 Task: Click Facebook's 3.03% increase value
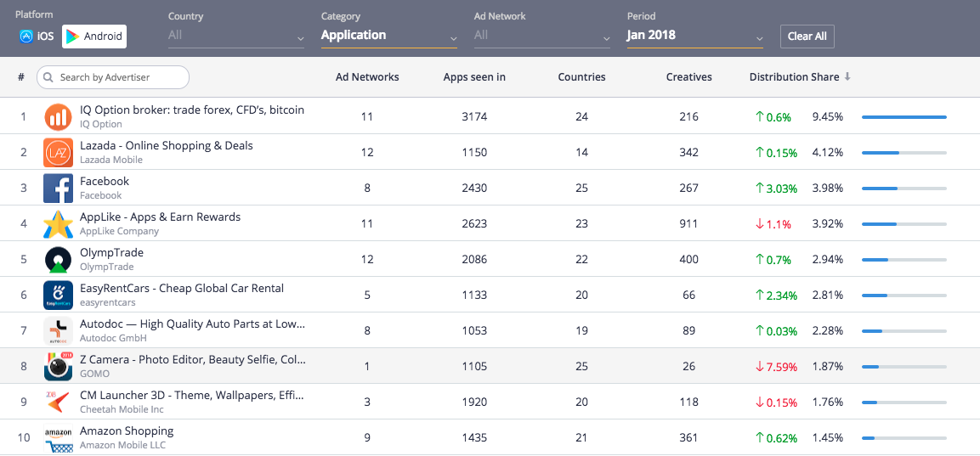click(x=776, y=188)
